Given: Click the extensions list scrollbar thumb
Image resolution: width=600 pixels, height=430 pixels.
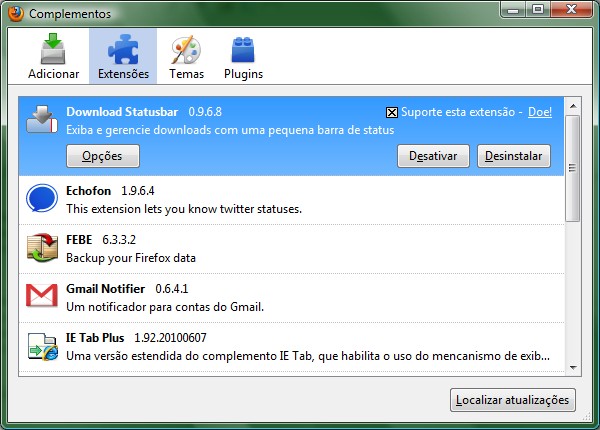Looking at the screenshot, I should pyautogui.click(x=573, y=168).
